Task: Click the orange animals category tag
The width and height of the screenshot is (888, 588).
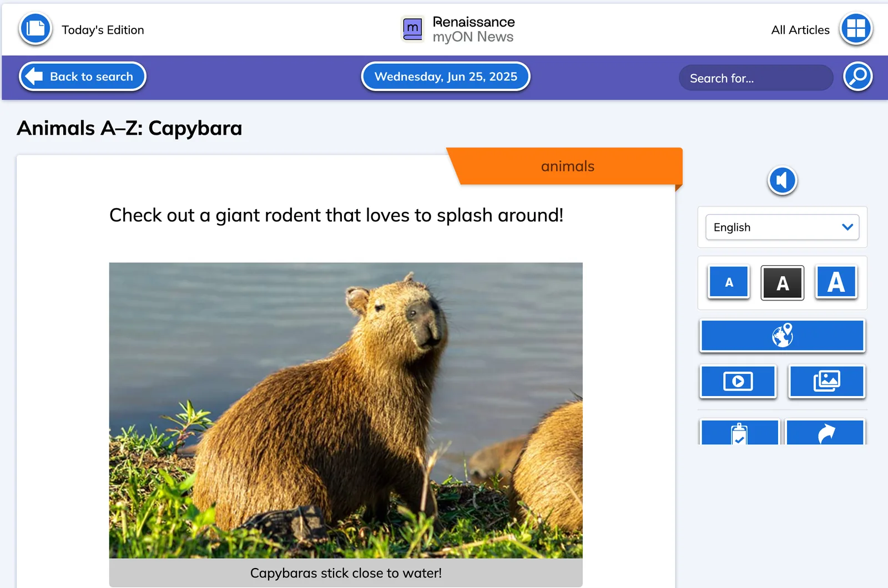Action: [567, 166]
